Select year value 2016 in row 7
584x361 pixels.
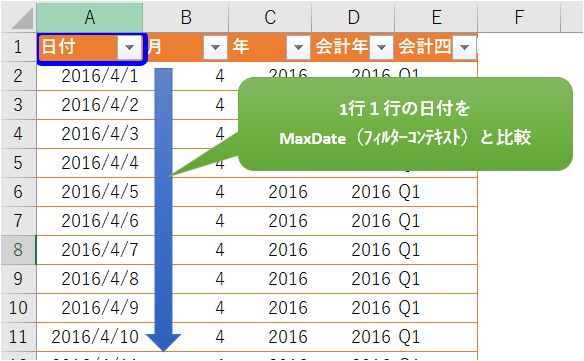(270, 221)
